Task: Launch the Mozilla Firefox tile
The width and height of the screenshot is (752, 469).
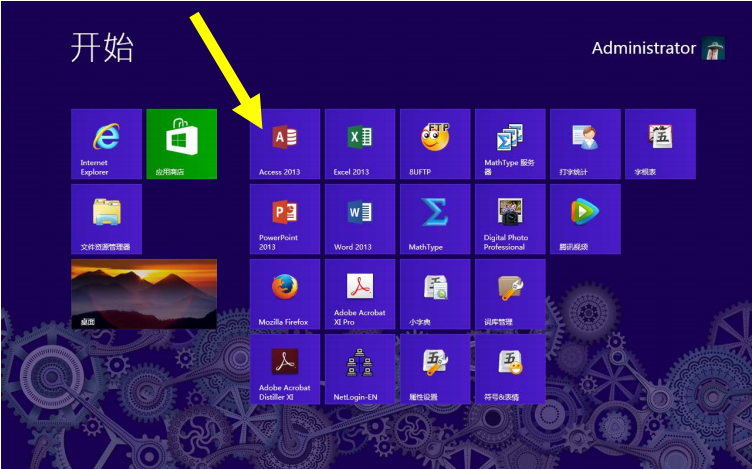Action: click(x=285, y=294)
